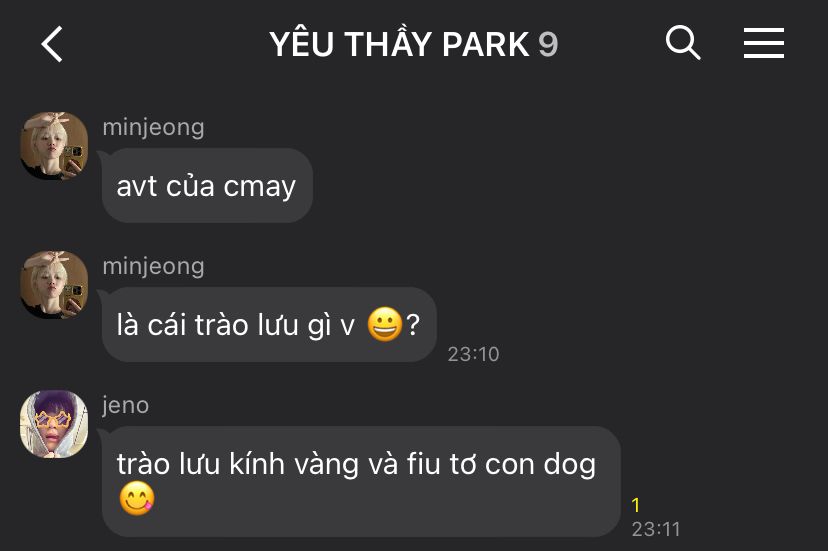
Task: Select the 'trào lưu kính vàng' message bubble
Action: pyautogui.click(x=361, y=481)
